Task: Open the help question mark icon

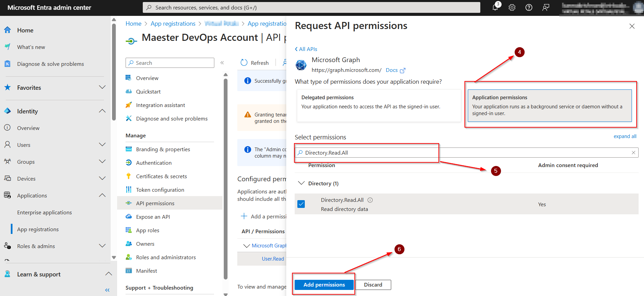Action: pos(529,7)
